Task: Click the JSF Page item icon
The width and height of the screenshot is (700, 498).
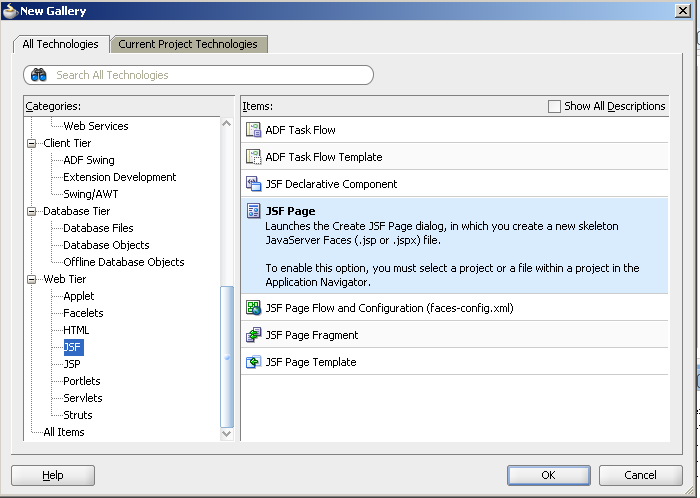Action: pos(254,211)
